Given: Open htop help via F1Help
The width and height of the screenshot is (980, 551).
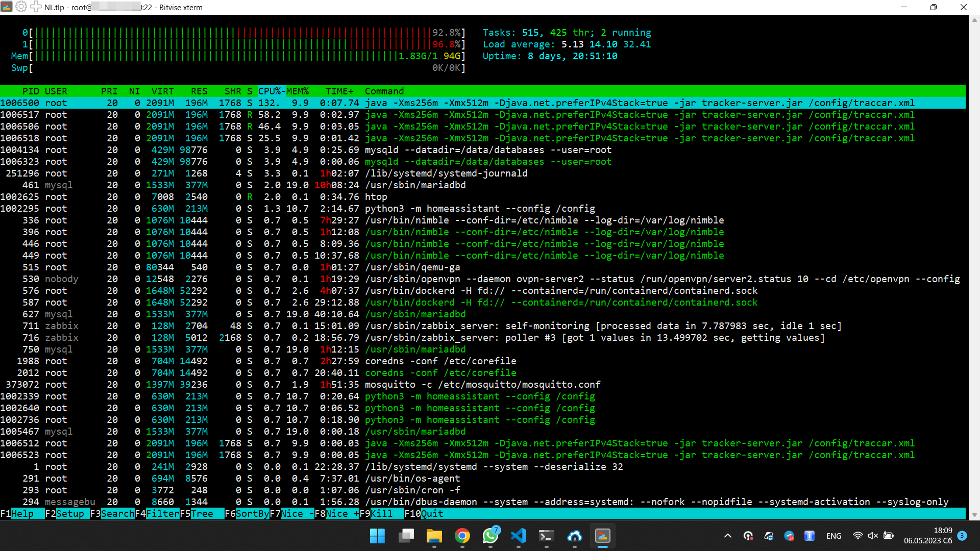Looking at the screenshot, I should pos(18,514).
